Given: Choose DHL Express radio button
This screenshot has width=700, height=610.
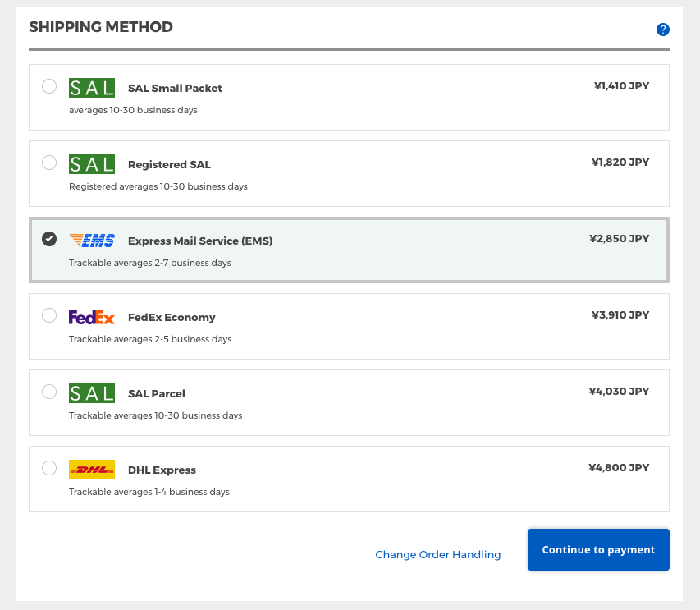Looking at the screenshot, I should click(49, 468).
